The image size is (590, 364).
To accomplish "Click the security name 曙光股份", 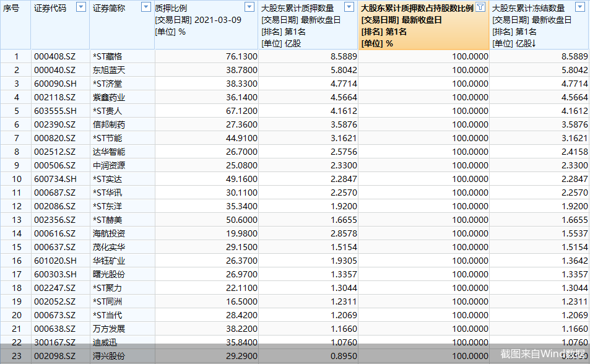I will pos(109,274).
